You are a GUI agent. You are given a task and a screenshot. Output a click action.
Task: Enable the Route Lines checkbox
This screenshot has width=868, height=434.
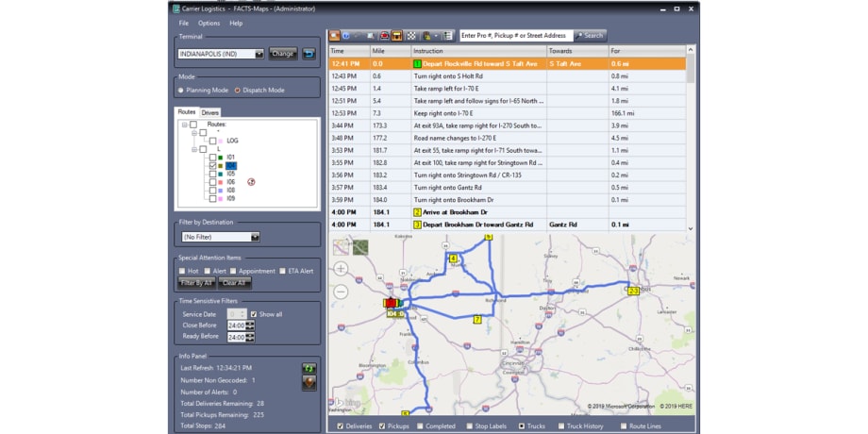(624, 426)
